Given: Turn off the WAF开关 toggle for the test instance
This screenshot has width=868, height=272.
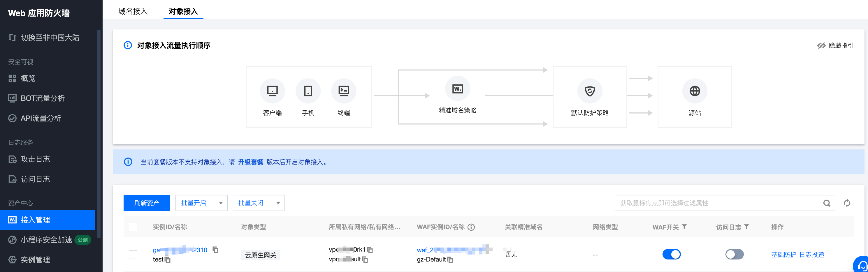Looking at the screenshot, I should pyautogui.click(x=671, y=254).
